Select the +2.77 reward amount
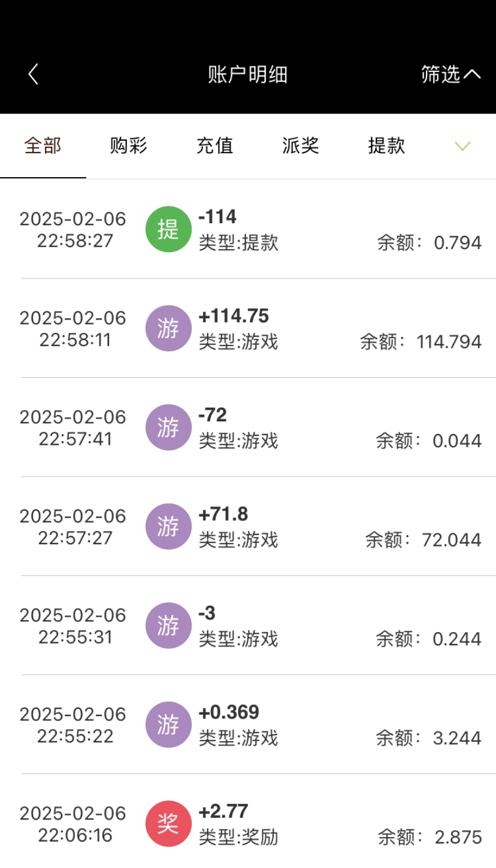This screenshot has width=496, height=868. click(x=223, y=811)
